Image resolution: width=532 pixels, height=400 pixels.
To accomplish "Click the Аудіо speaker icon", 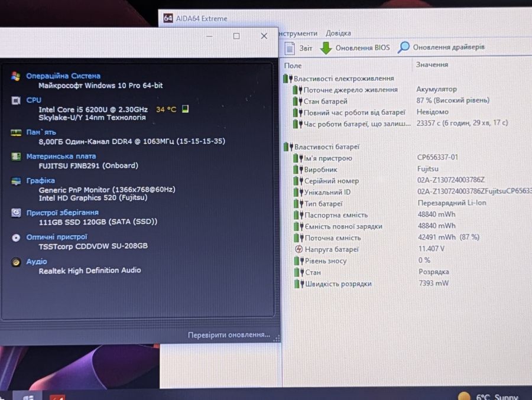I will click(16, 262).
